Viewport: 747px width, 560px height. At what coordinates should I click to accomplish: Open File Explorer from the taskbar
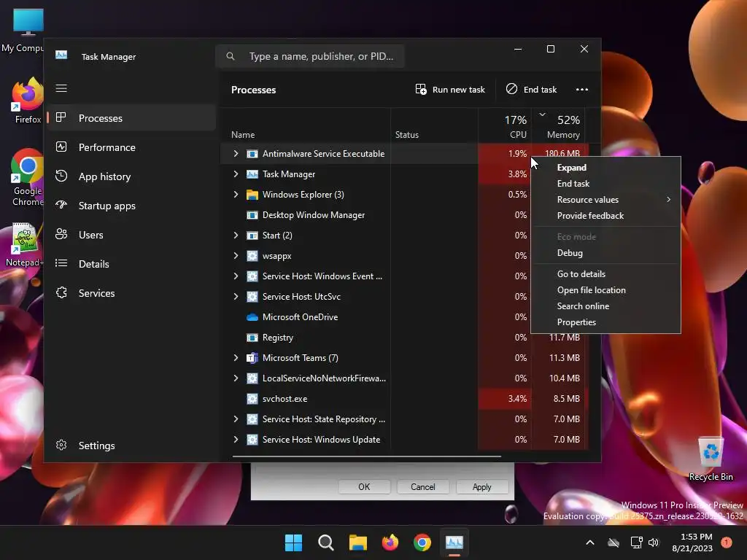tap(357, 542)
